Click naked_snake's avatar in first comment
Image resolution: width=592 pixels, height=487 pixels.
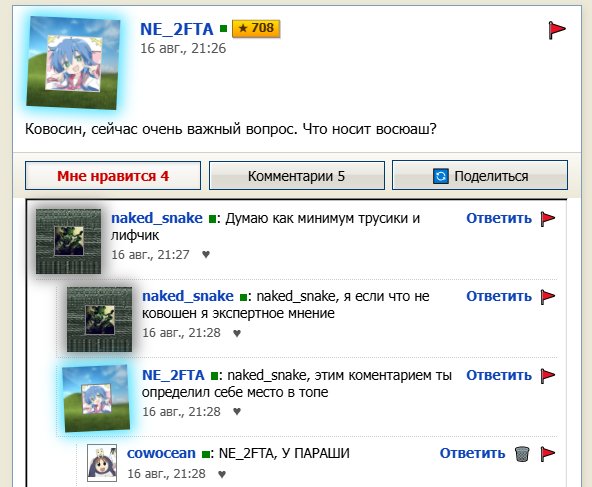68,242
